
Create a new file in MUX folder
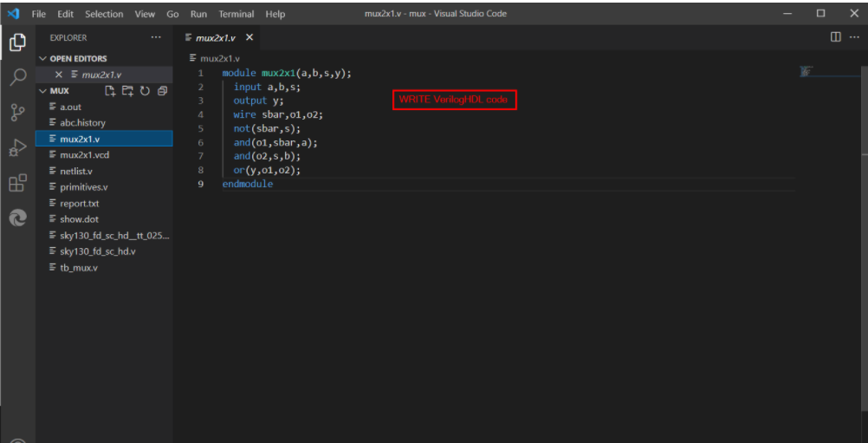click(110, 91)
